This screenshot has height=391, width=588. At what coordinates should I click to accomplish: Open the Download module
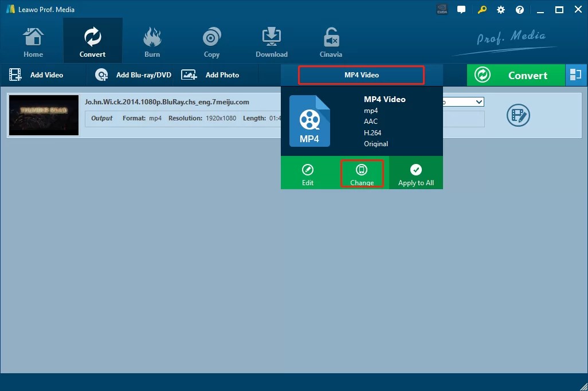271,40
